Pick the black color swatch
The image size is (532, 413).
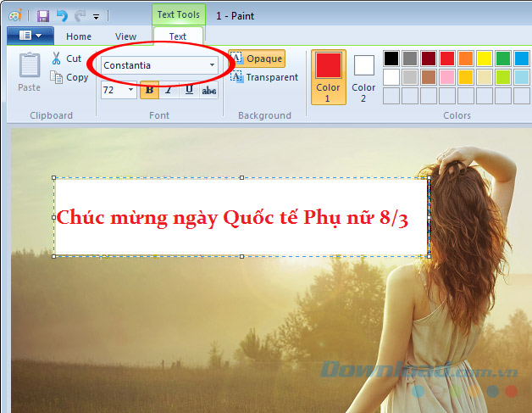point(391,59)
